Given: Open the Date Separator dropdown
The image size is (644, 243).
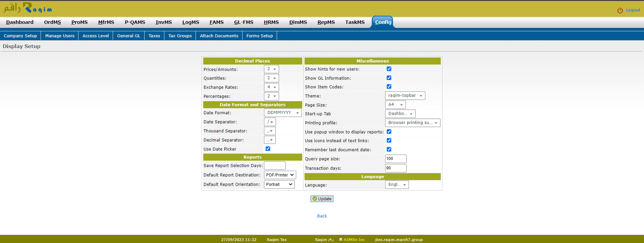Looking at the screenshot, I should pyautogui.click(x=270, y=122).
